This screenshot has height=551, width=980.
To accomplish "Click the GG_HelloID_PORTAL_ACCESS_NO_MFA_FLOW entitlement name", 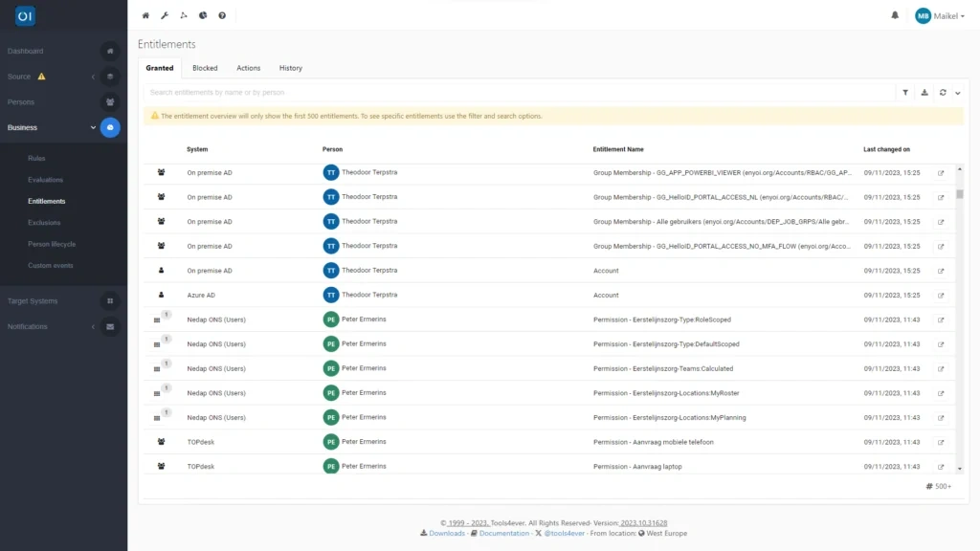I will coord(722,246).
